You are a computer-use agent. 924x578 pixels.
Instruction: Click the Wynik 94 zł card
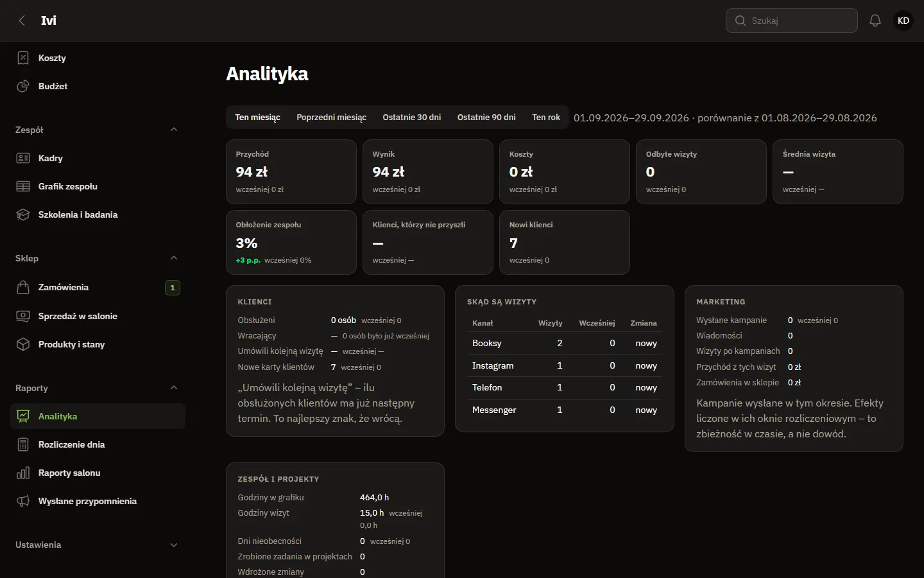coord(428,172)
